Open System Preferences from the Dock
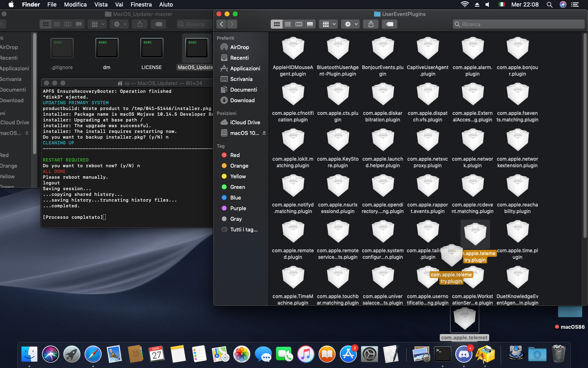 point(369,354)
